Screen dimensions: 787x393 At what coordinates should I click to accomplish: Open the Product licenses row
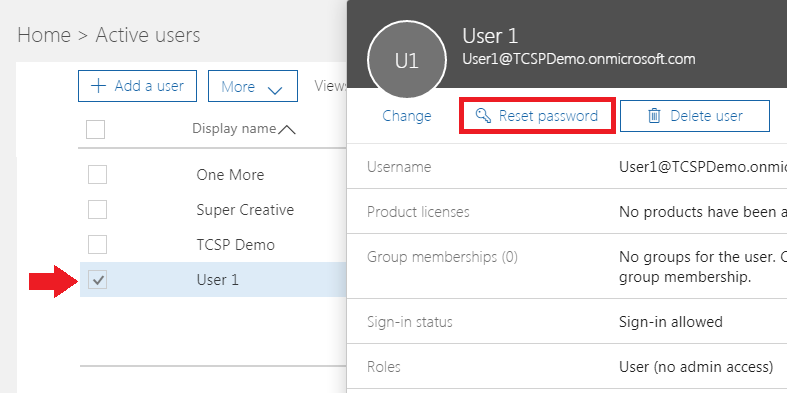[x=567, y=211]
